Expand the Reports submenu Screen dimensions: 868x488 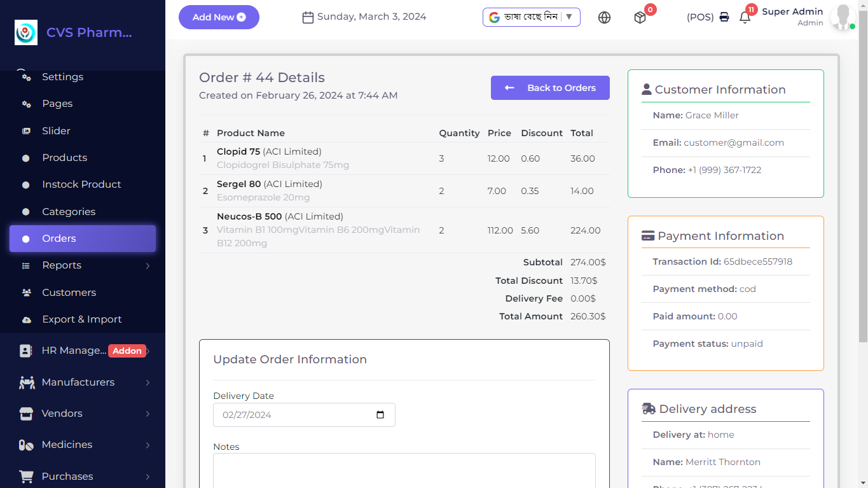(83, 265)
